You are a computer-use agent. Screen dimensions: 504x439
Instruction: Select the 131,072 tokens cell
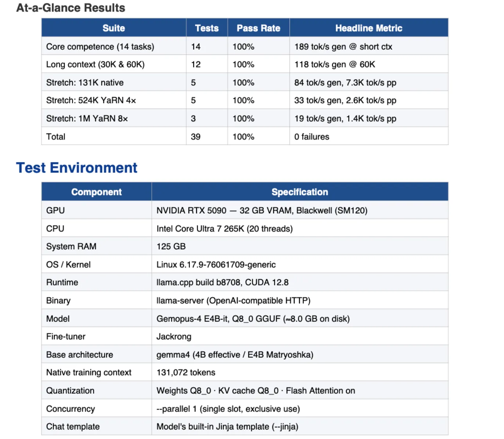tap(186, 372)
